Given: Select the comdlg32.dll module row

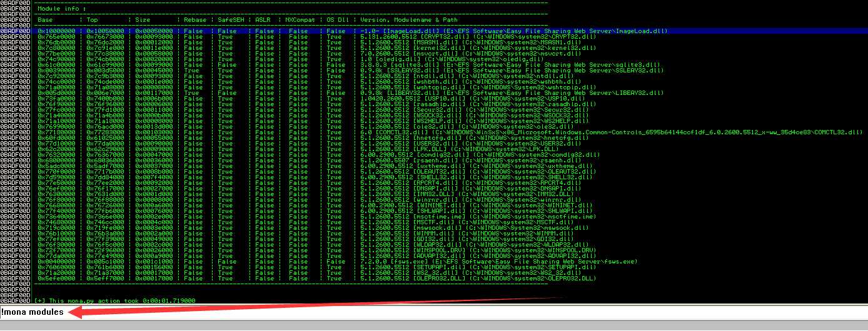Looking at the screenshot, I should pos(434,154).
